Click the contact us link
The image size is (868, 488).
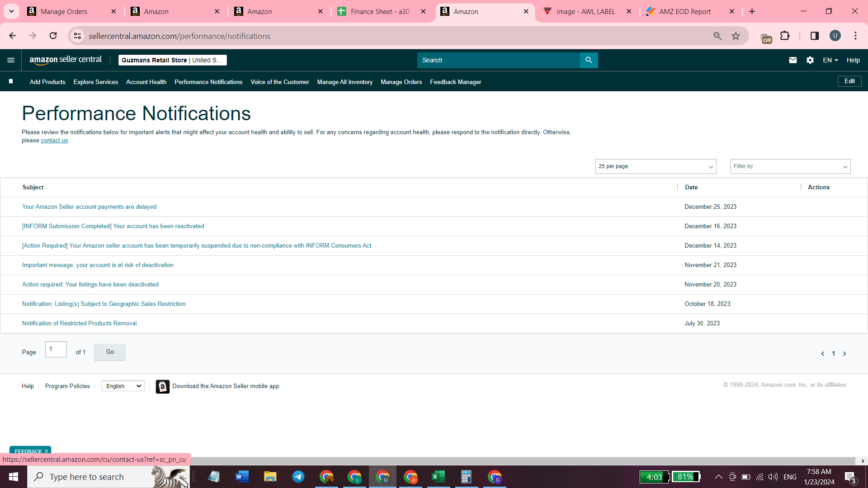click(x=54, y=141)
